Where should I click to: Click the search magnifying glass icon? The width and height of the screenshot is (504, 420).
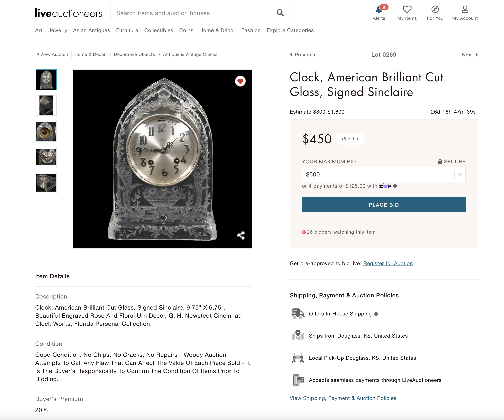point(280,13)
